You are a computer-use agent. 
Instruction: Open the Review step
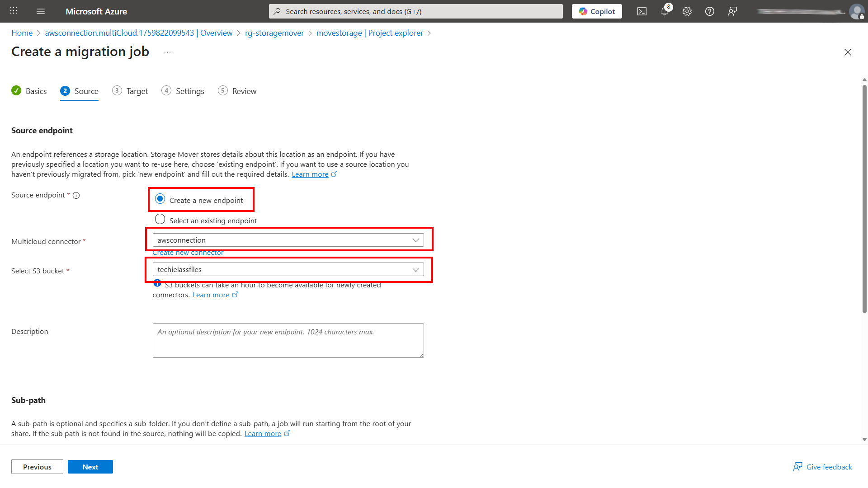(x=237, y=91)
